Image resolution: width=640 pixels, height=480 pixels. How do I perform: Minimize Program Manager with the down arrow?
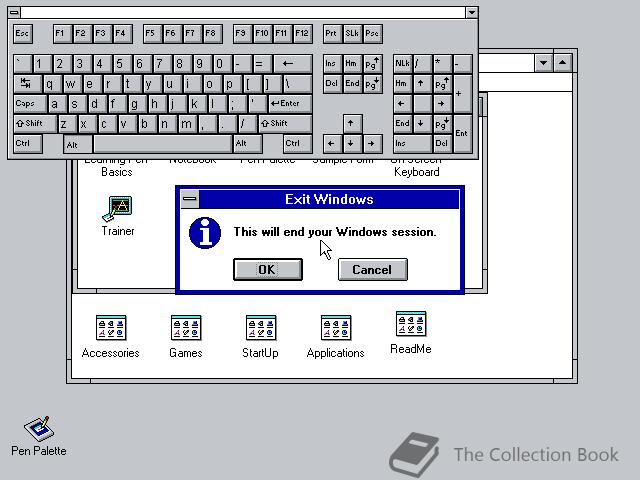coord(543,63)
